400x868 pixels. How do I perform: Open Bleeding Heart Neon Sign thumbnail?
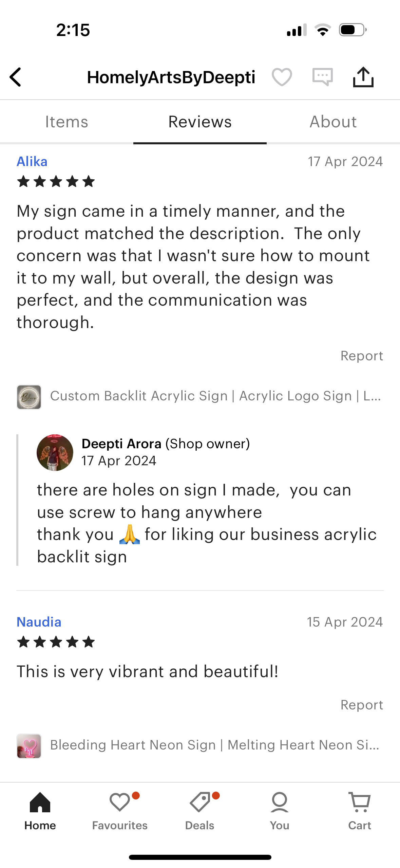pos(29,746)
